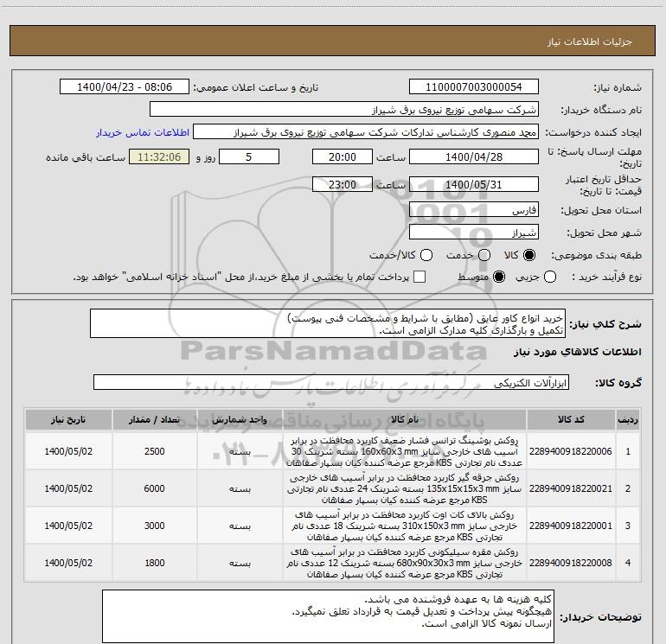Click product code 2289400918220008
Image resolution: width=666 pixels, height=644 pixels.
[571, 563]
